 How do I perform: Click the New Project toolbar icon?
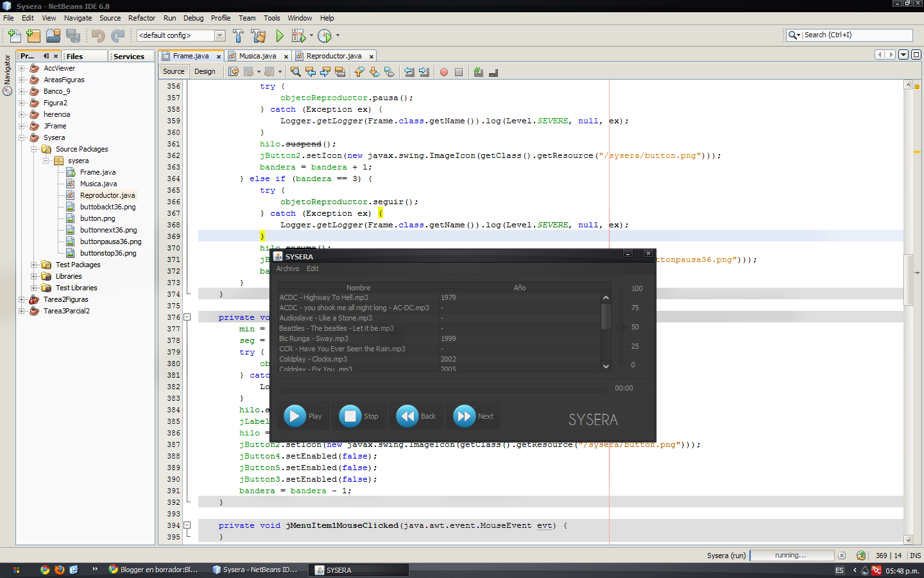click(x=33, y=36)
